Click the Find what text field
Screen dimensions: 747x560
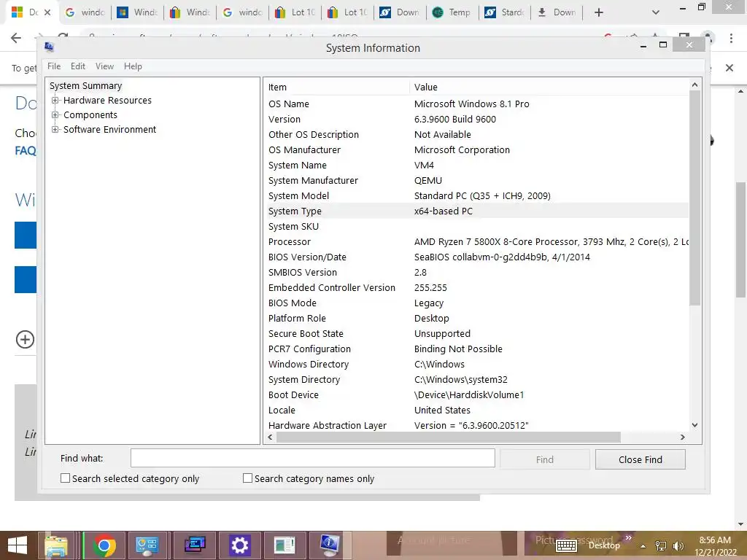[312, 458]
